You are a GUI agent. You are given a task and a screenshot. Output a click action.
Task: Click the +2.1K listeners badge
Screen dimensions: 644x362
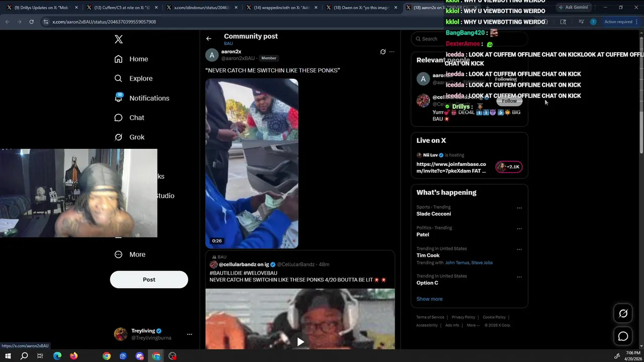click(x=509, y=167)
